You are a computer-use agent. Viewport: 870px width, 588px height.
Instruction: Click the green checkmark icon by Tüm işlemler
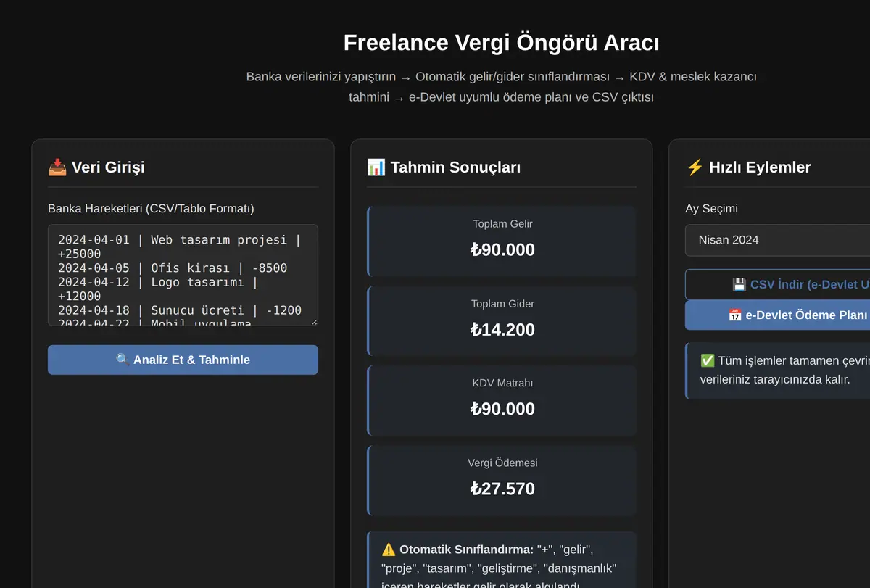point(708,360)
